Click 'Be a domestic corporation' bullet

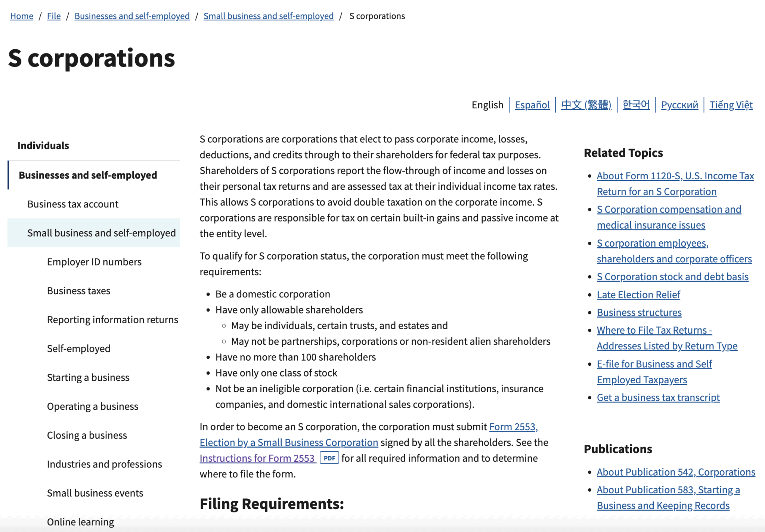point(273,294)
